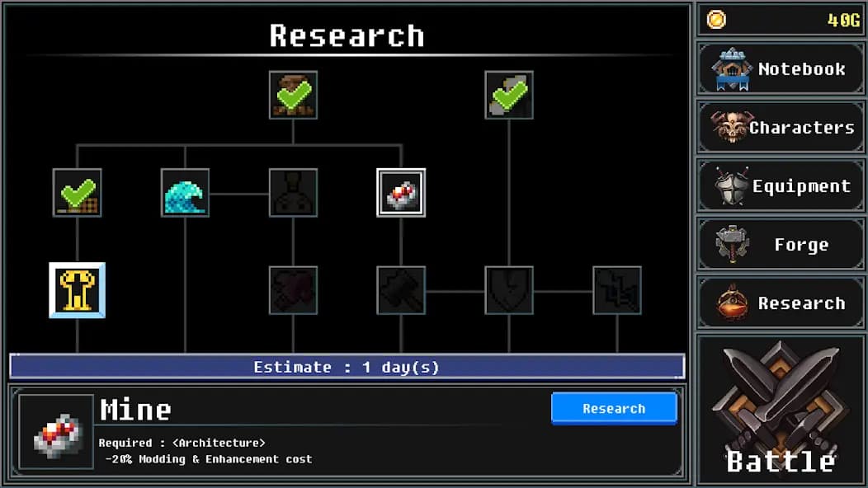Screen dimensions: 868x488
Task: Select the highlighted Mine research node
Action: point(401,193)
